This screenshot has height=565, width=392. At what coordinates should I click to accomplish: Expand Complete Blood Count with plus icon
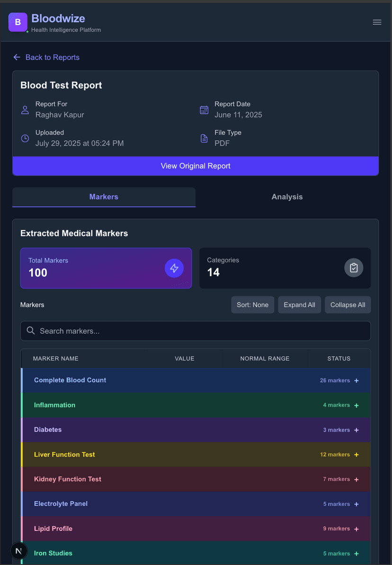[x=356, y=380]
